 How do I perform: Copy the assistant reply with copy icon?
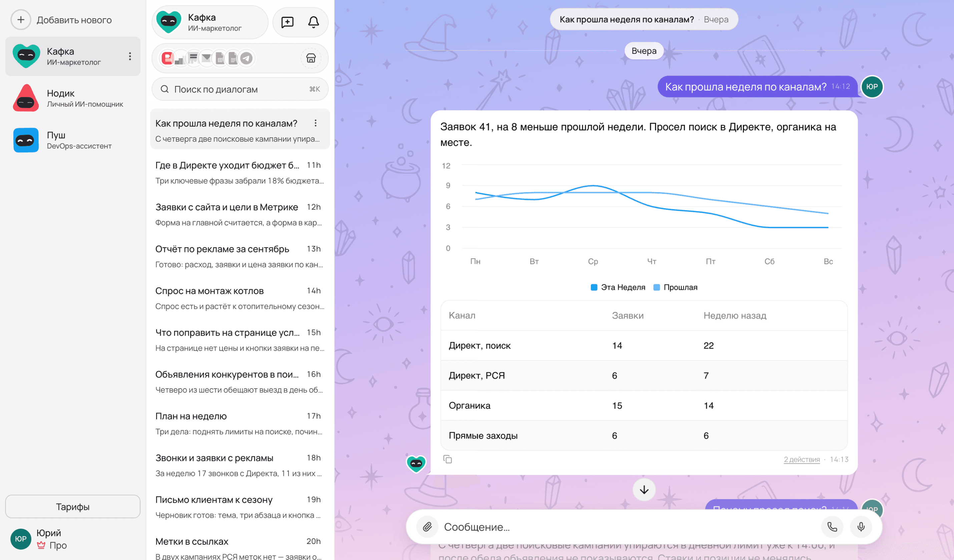point(447,459)
